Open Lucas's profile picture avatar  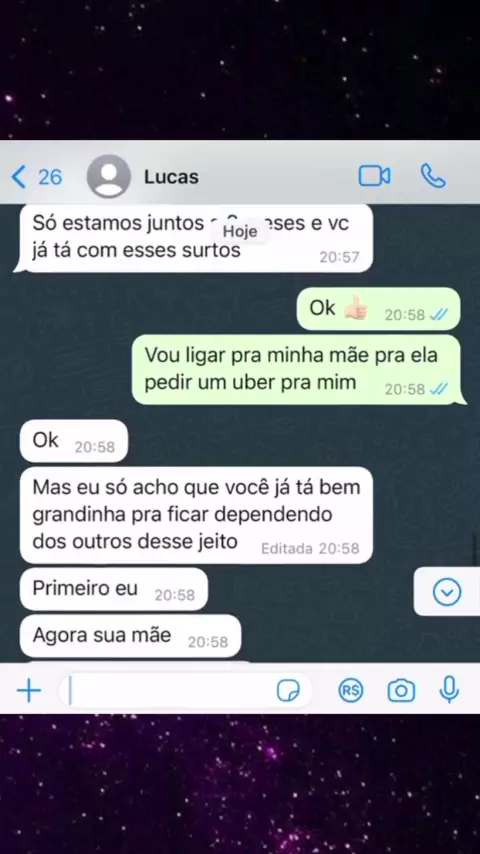point(109,176)
